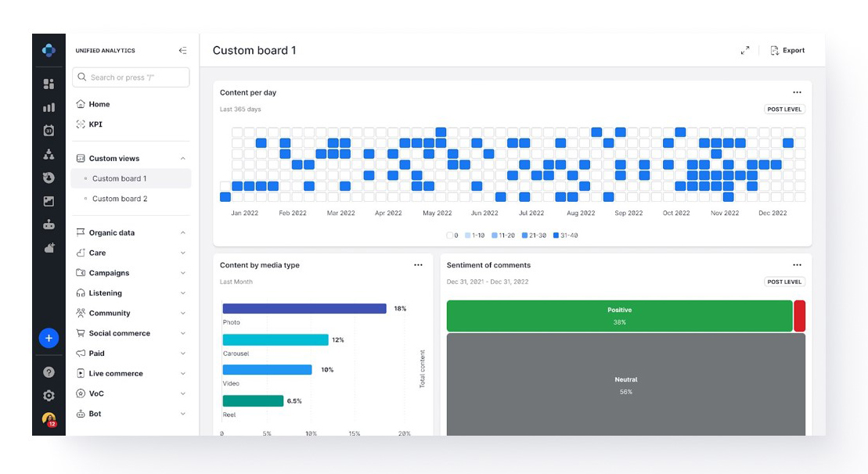Click the Export button
The image size is (868, 474).
click(x=790, y=49)
